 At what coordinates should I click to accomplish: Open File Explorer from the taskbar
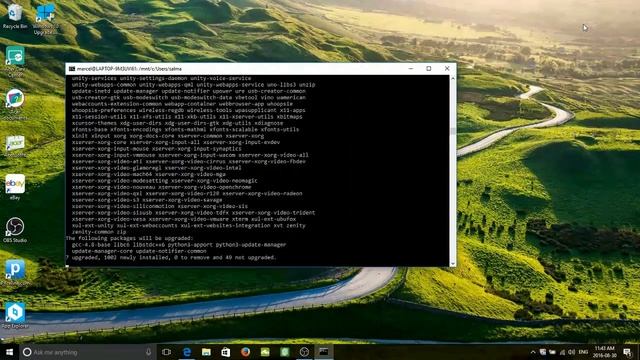tap(206, 352)
